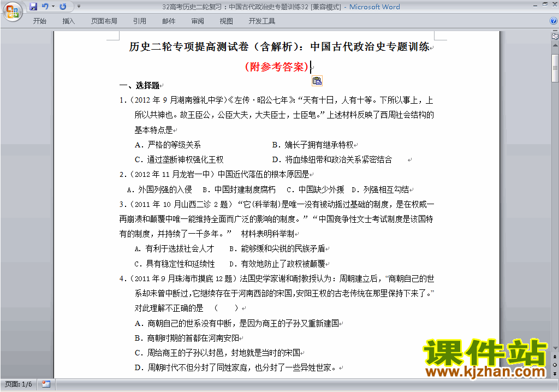This screenshot has height=392, width=559.
Task: Go to the 引用 ribbon tab
Action: (139, 21)
